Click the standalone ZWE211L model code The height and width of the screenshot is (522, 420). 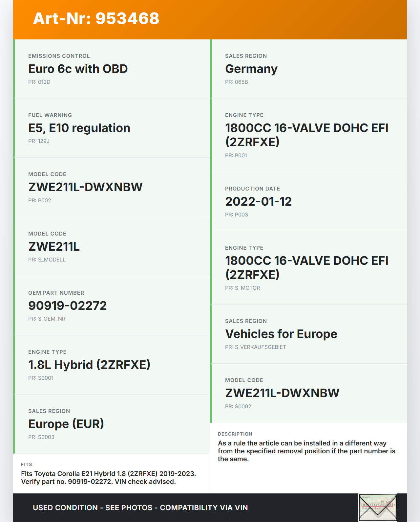[54, 247]
